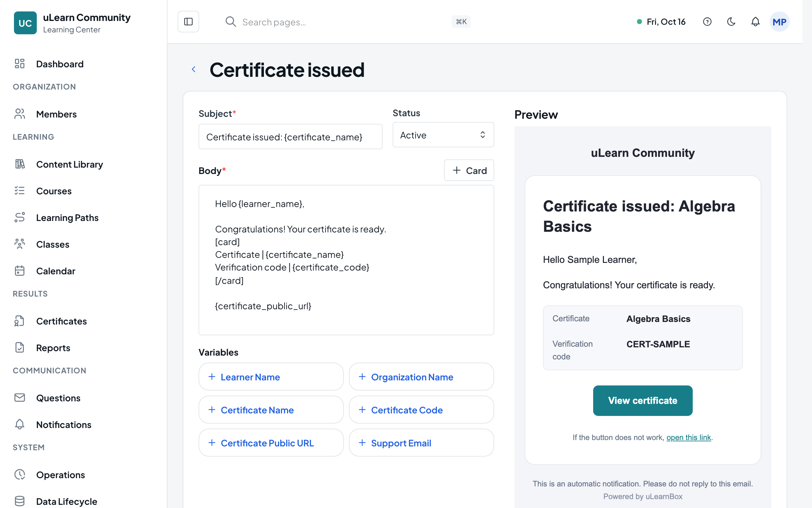Follow the 'open this link' hyperlink

[689, 437]
